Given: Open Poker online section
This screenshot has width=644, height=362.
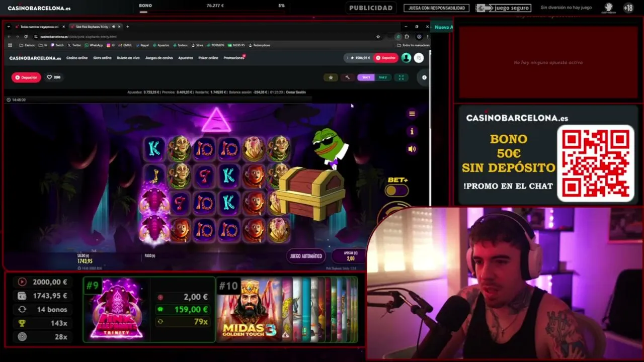Looking at the screenshot, I should point(208,58).
